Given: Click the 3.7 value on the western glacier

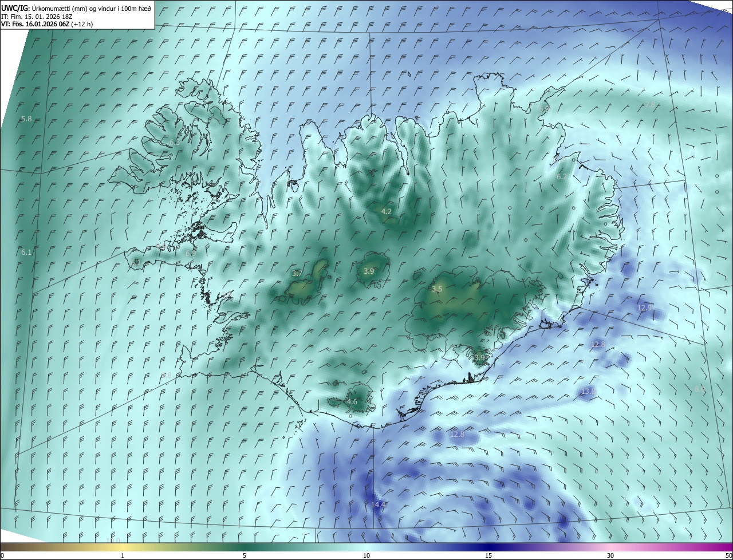Looking at the screenshot, I should [x=297, y=274].
